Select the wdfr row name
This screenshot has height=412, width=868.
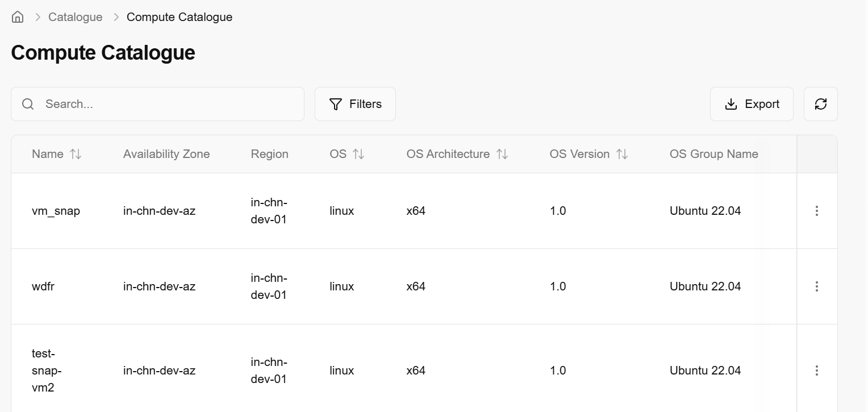43,286
